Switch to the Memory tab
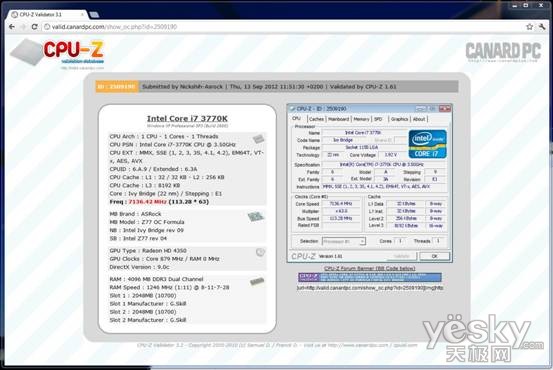 361,119
